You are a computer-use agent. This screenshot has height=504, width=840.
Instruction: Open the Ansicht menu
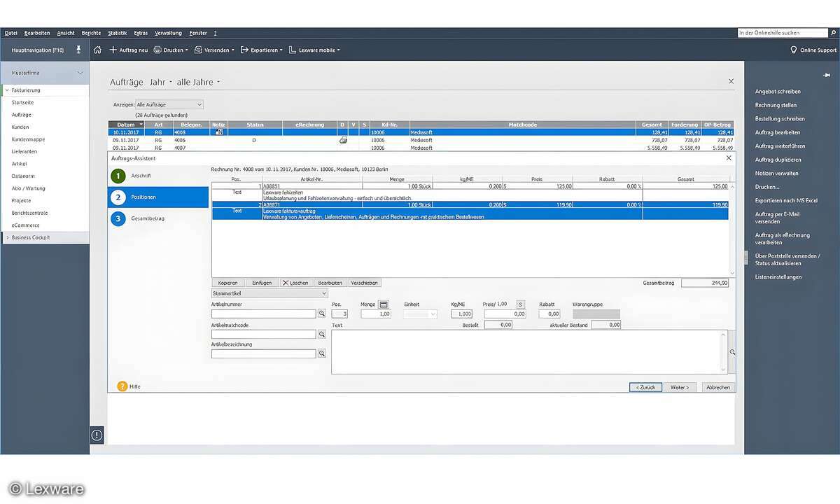(x=66, y=33)
